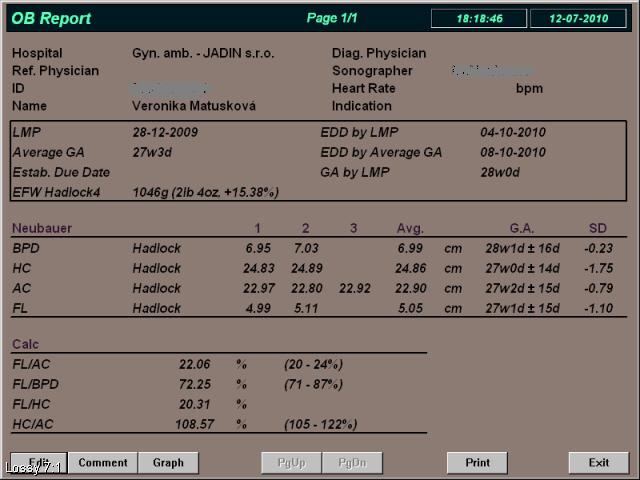
Task: Open the Comment dialog
Action: tap(103, 462)
